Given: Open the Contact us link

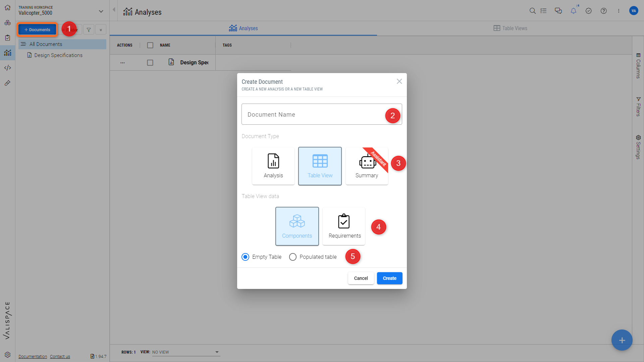Looking at the screenshot, I should pyautogui.click(x=60, y=356).
